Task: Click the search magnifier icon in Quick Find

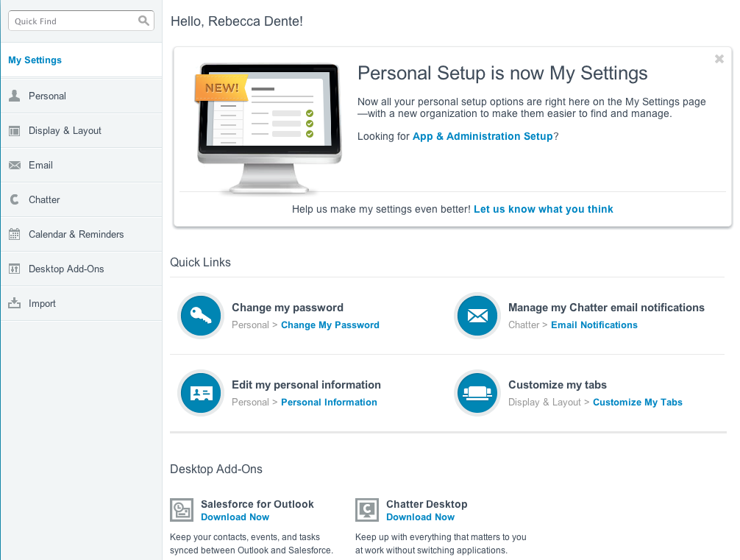Action: (x=143, y=21)
